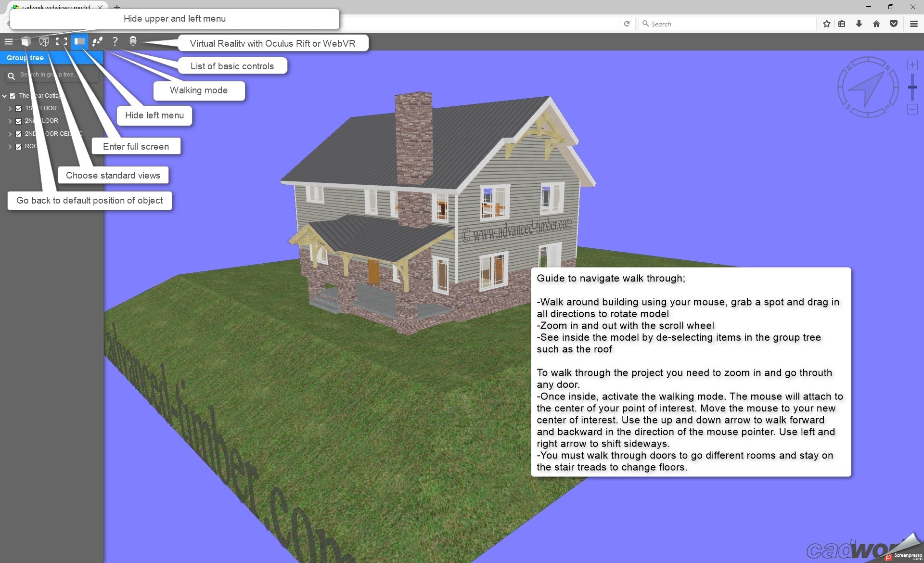
Task: Collapse the top-level Cottage tree node
Action: (x=4, y=96)
